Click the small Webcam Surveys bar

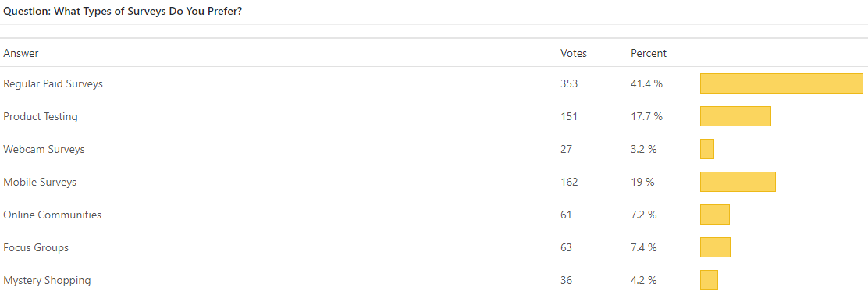pos(707,149)
